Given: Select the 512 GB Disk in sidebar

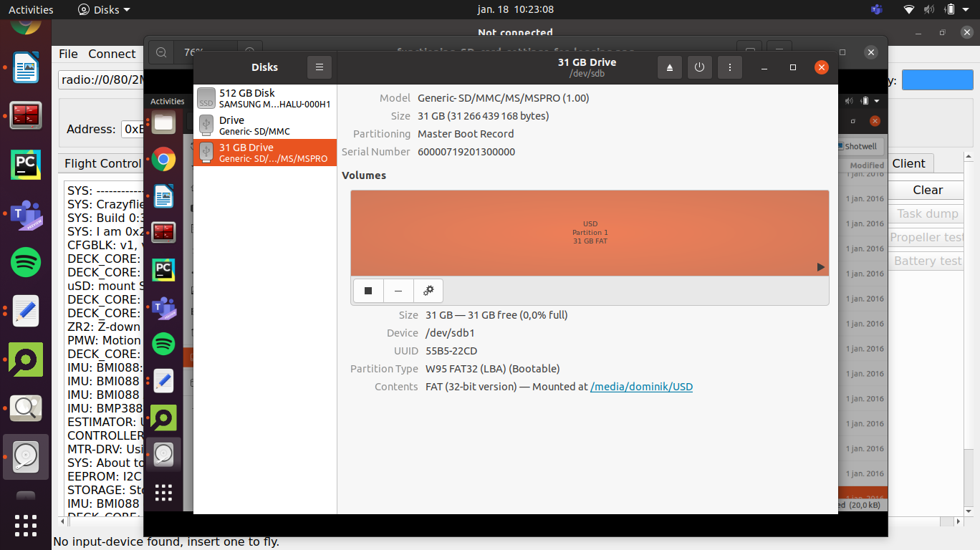Looking at the screenshot, I should coord(265,98).
